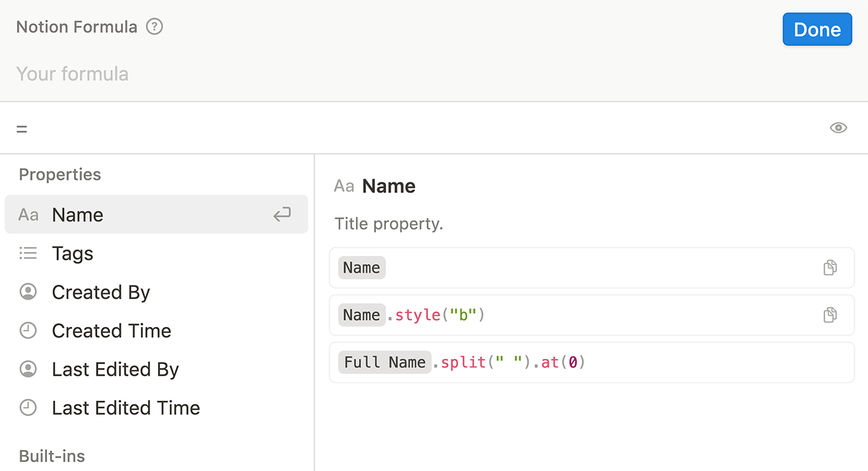Click the Full Name.split example box

tap(592, 362)
